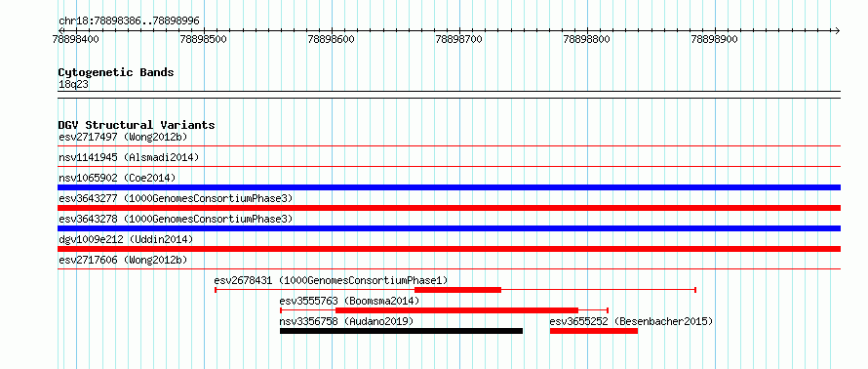Click black bar of nsv3356758
868x369 pixels.
[x=402, y=331]
